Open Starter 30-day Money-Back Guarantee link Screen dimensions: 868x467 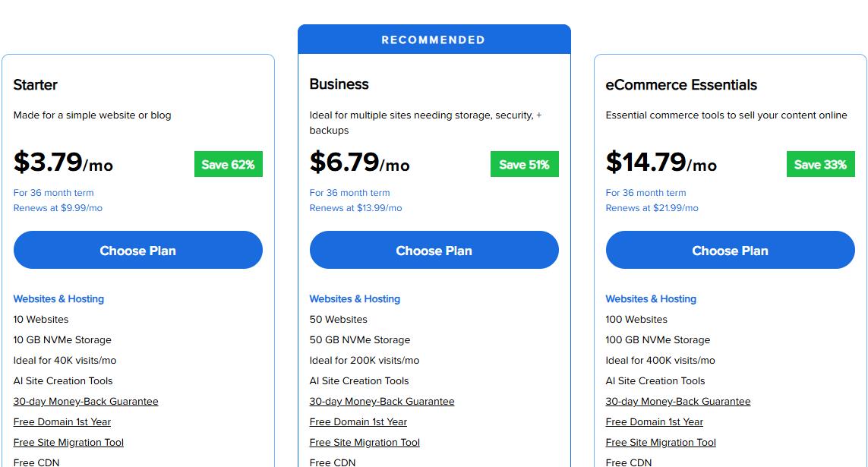click(86, 402)
